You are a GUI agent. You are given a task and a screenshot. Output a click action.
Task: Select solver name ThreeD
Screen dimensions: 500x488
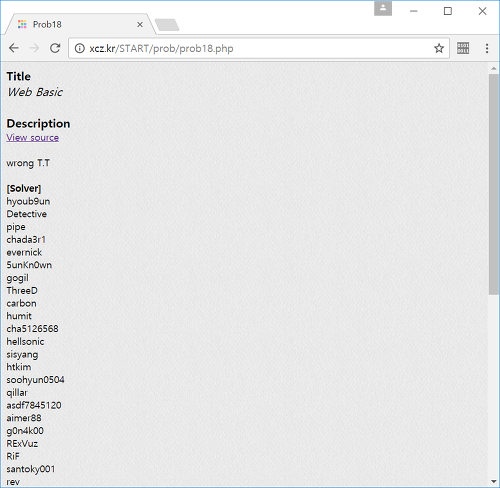point(22,291)
